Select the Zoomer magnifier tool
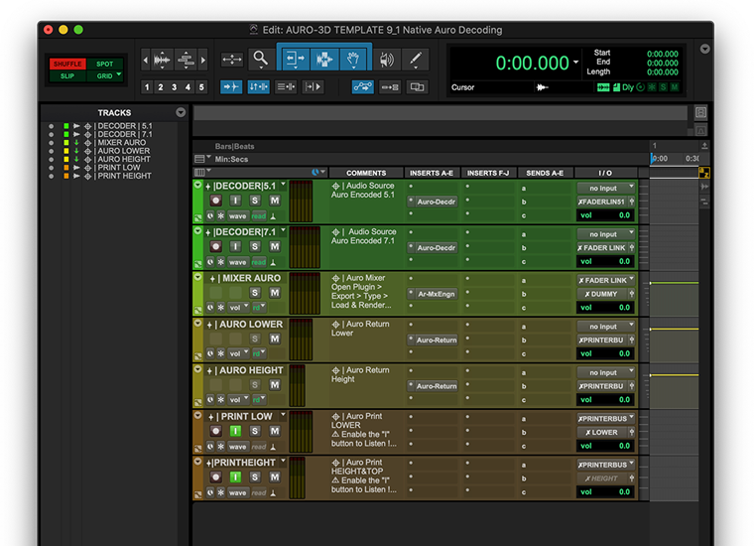 [260, 60]
